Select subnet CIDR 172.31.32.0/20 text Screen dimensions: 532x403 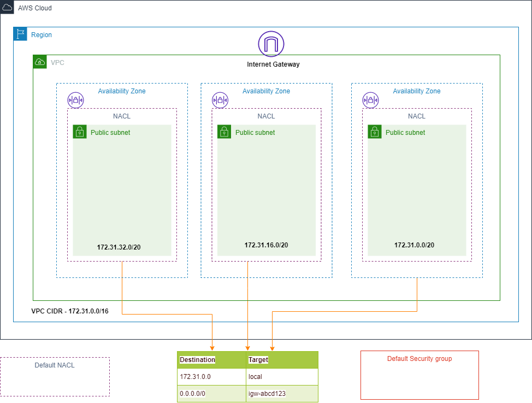(x=119, y=247)
